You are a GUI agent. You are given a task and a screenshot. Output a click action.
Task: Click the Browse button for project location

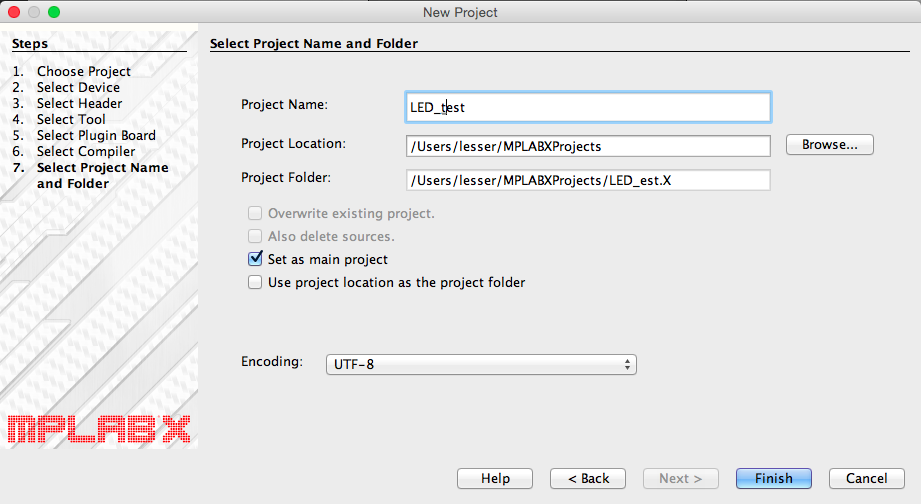(x=829, y=145)
